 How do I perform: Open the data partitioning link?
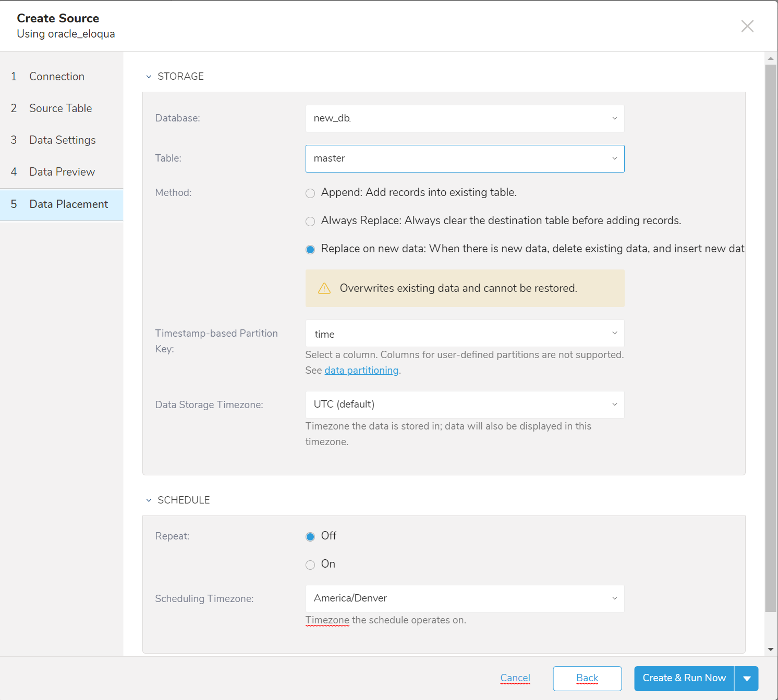[x=361, y=370]
